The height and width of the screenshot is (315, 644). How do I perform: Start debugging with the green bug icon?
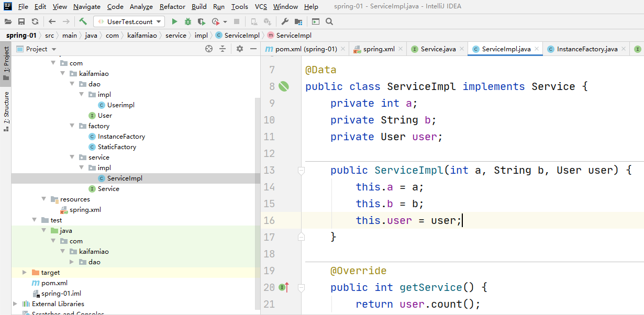coord(188,21)
